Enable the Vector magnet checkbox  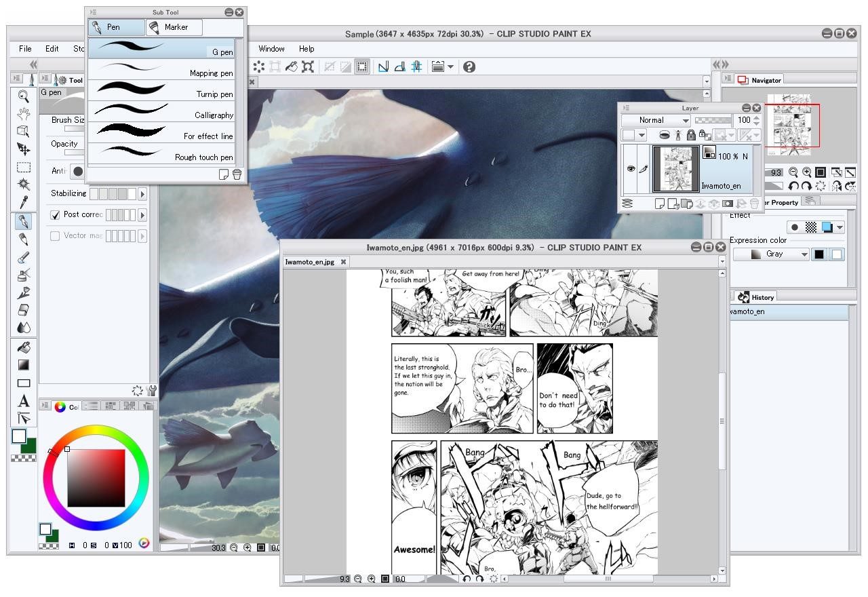coord(56,236)
